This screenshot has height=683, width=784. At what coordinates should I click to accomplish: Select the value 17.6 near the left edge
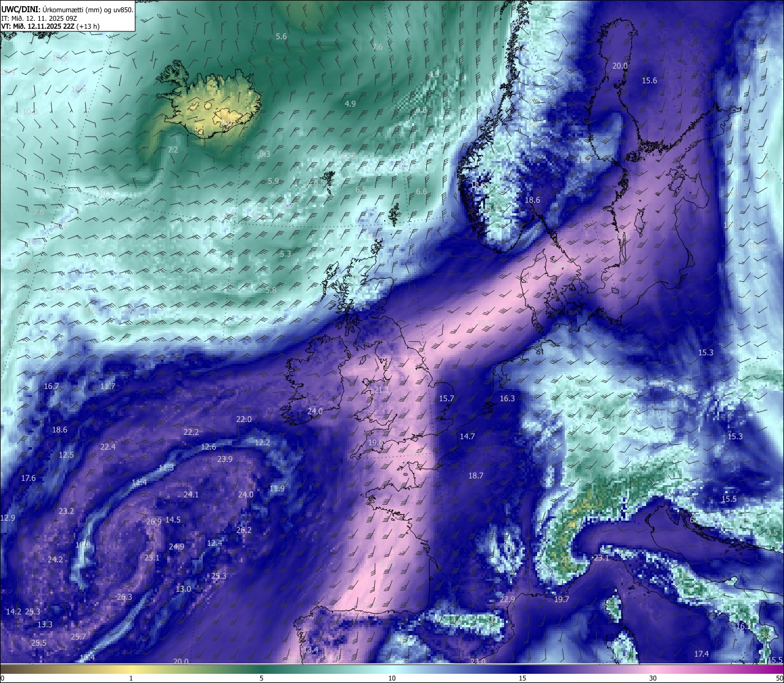click(x=28, y=478)
